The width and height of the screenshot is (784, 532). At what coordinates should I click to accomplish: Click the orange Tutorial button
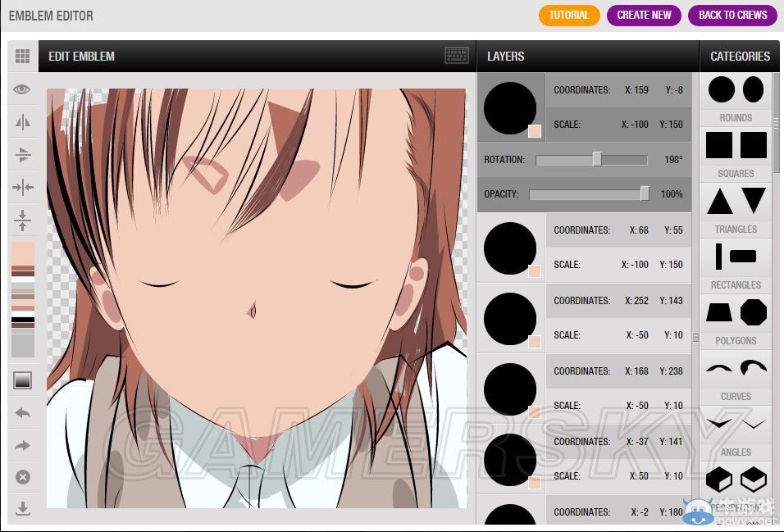pos(569,15)
